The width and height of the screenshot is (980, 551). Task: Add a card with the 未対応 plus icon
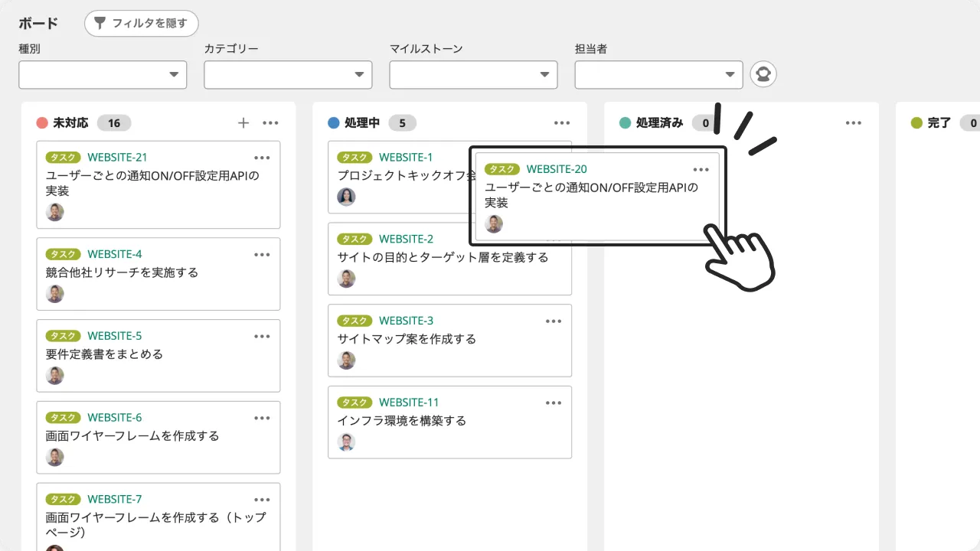pos(243,122)
